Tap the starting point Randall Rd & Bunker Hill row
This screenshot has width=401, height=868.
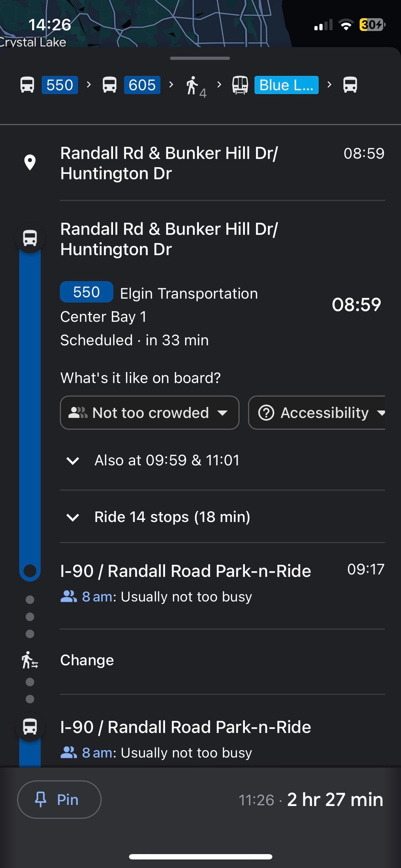click(x=169, y=163)
